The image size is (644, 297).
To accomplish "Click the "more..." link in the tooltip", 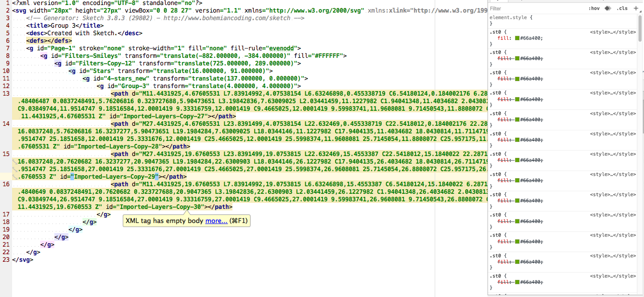I will click(216, 220).
